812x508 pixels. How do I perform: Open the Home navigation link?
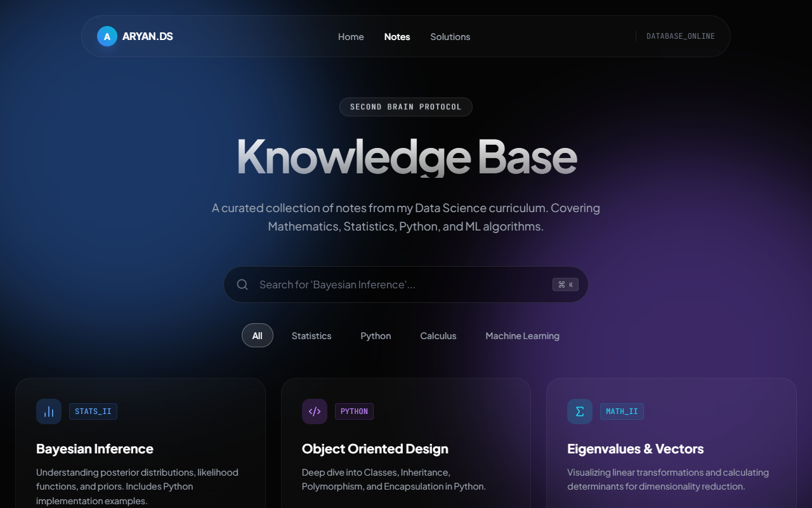[x=351, y=37]
